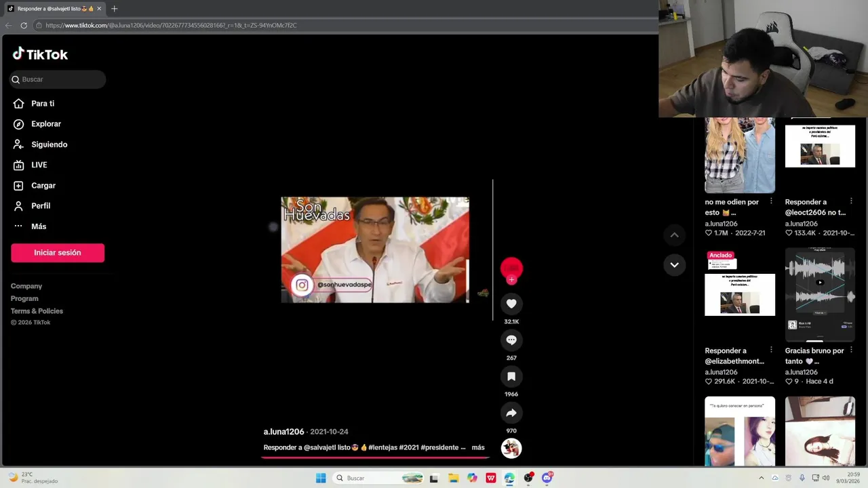Screen dimensions: 868x488
Task: Click the playing video frame
Action: pyautogui.click(x=375, y=250)
